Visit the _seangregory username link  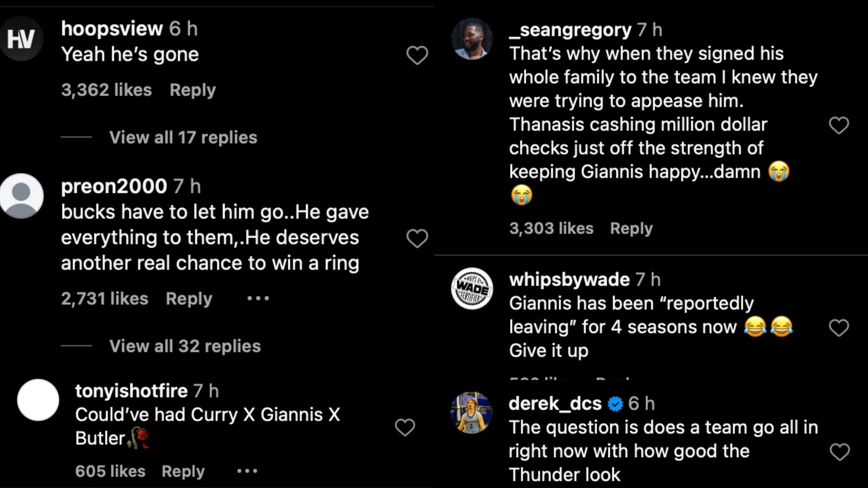point(571,30)
